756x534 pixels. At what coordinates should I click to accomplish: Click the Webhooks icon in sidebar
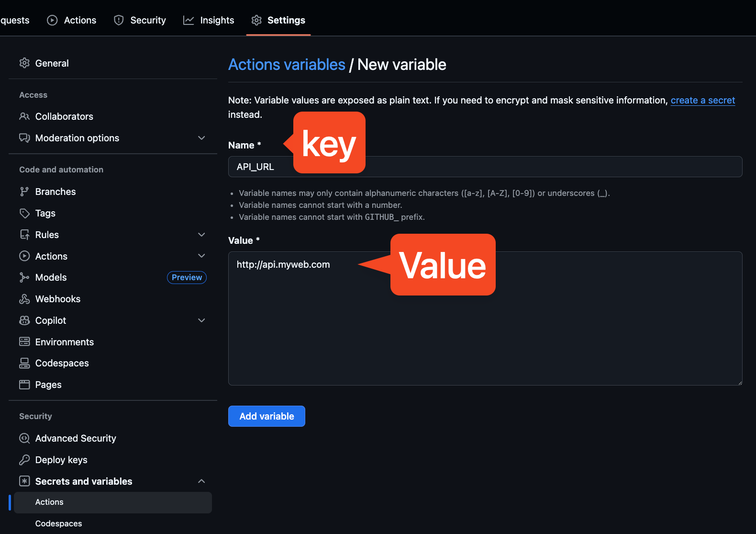(24, 299)
